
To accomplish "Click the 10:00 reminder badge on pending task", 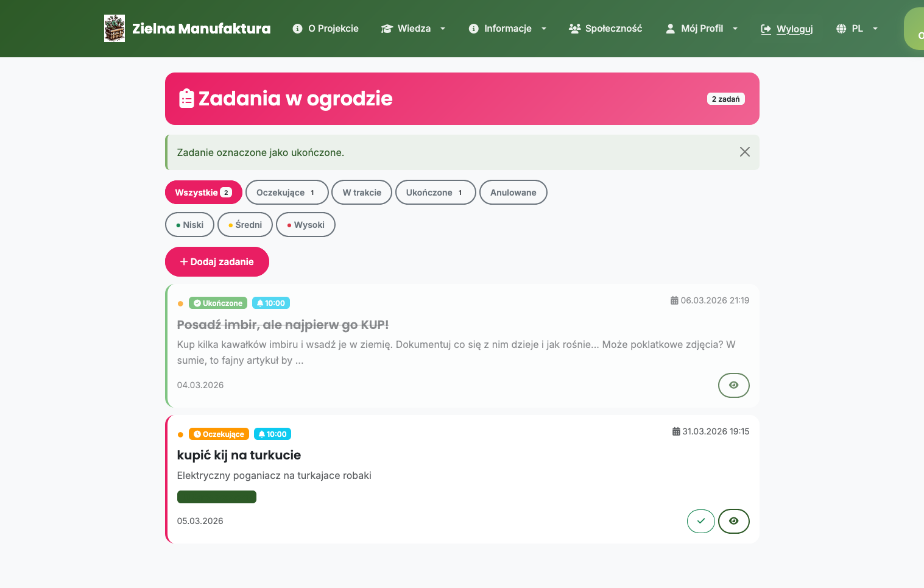I will click(272, 434).
